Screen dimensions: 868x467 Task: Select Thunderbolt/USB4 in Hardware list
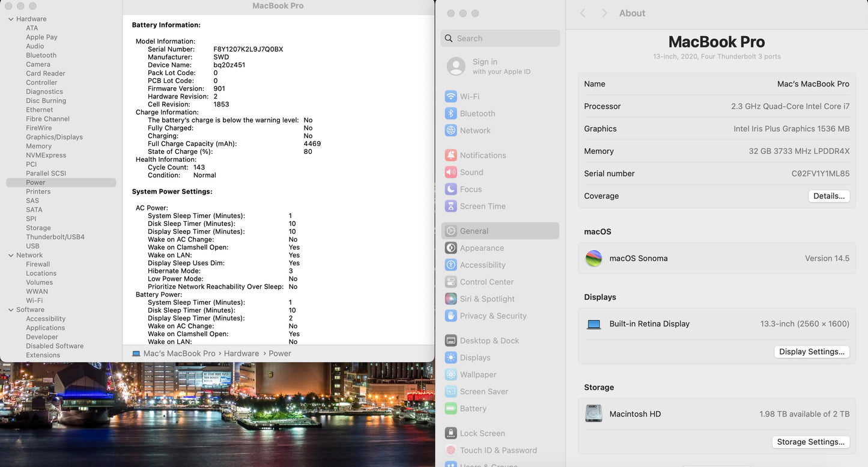[55, 237]
